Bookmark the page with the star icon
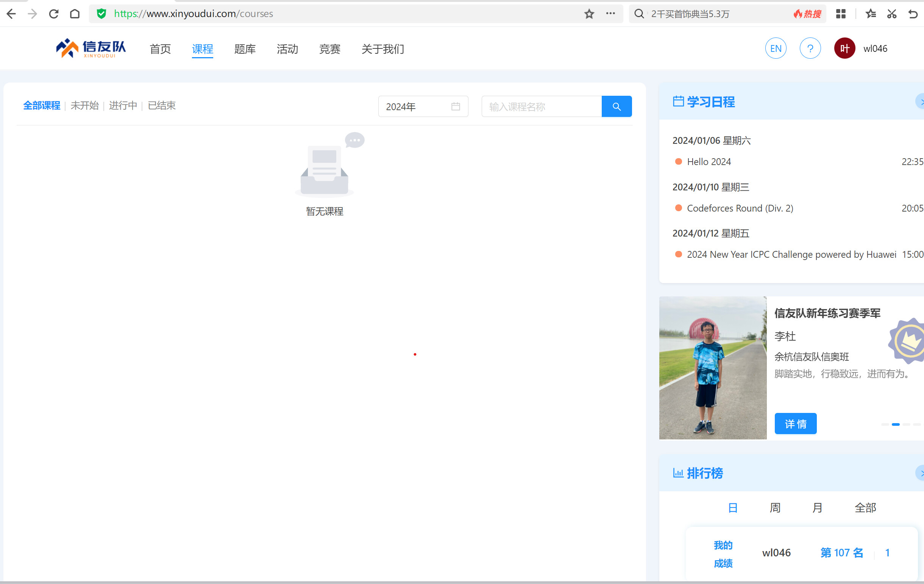 tap(589, 14)
